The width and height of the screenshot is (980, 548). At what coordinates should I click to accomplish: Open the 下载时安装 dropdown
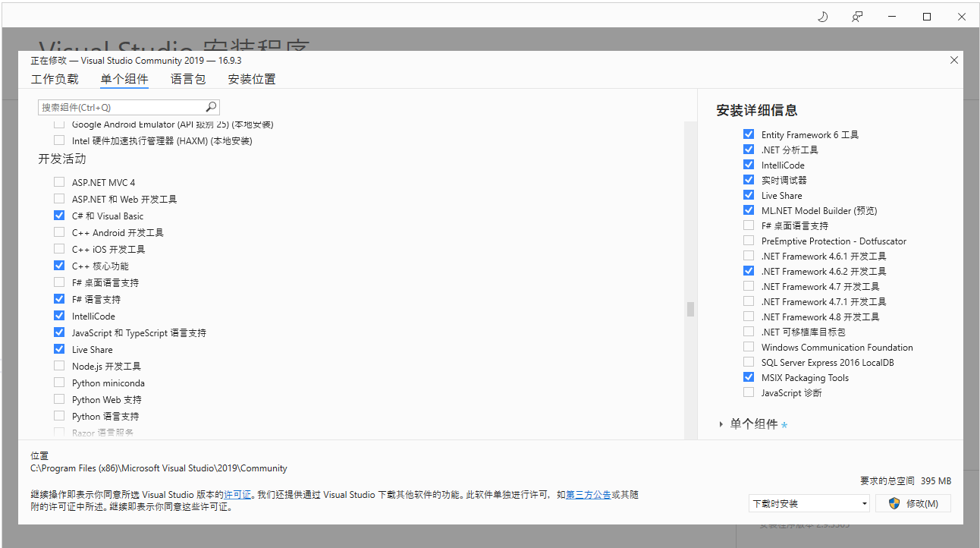coord(809,503)
